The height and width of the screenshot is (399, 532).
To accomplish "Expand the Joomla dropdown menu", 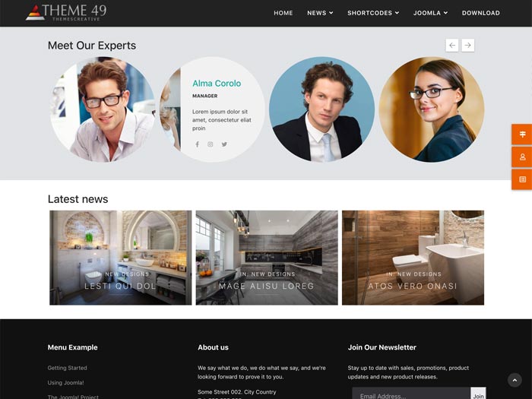I will (430, 13).
